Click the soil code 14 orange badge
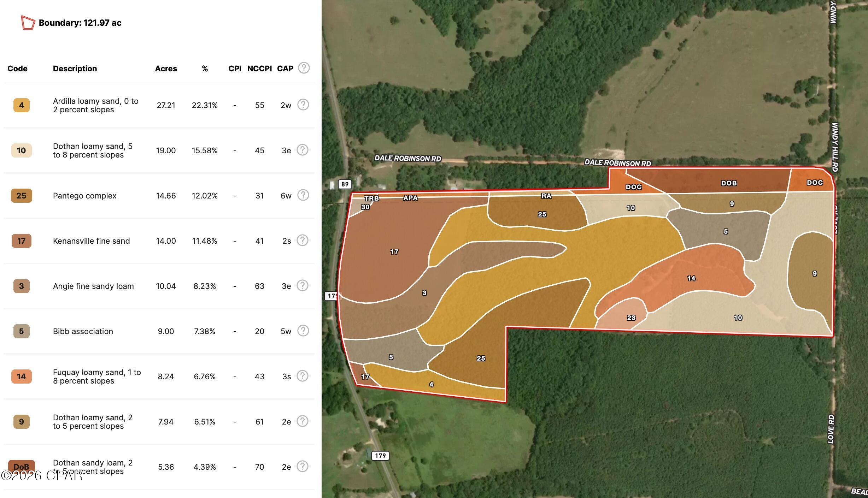 (21, 377)
